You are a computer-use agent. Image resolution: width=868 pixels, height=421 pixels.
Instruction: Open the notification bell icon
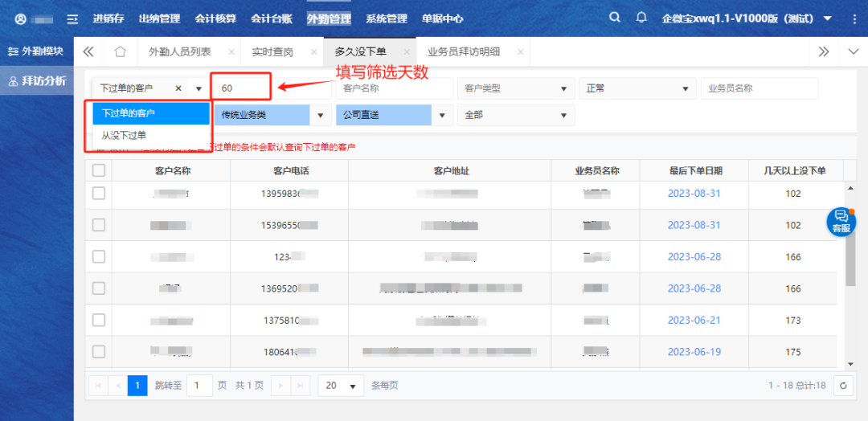pos(641,18)
